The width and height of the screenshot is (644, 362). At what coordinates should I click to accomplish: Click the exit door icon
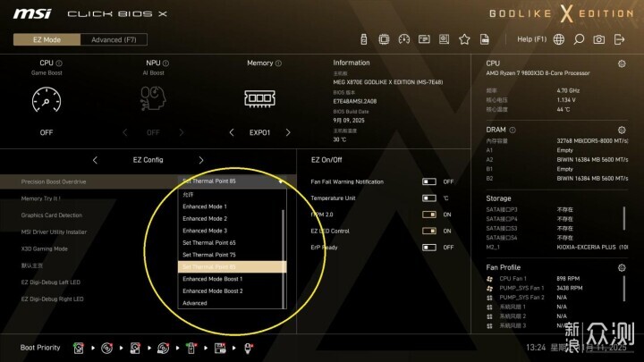coord(619,39)
